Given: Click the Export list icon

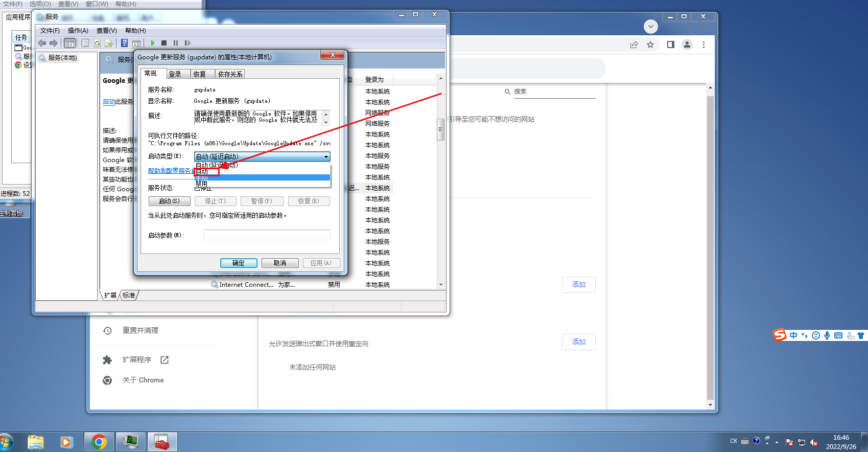Looking at the screenshot, I should 109,43.
